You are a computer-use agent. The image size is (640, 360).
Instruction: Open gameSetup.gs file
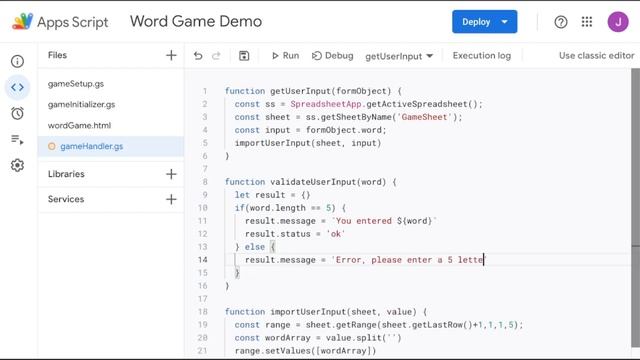[x=76, y=84]
